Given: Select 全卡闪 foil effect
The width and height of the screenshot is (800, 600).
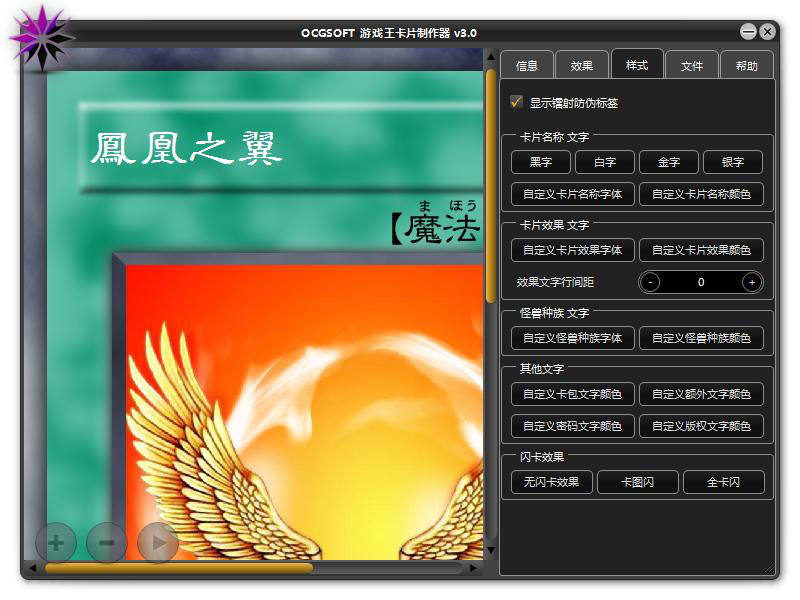Looking at the screenshot, I should click(x=723, y=482).
